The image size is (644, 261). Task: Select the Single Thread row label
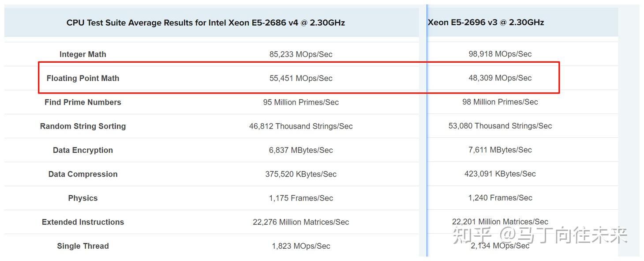83,246
